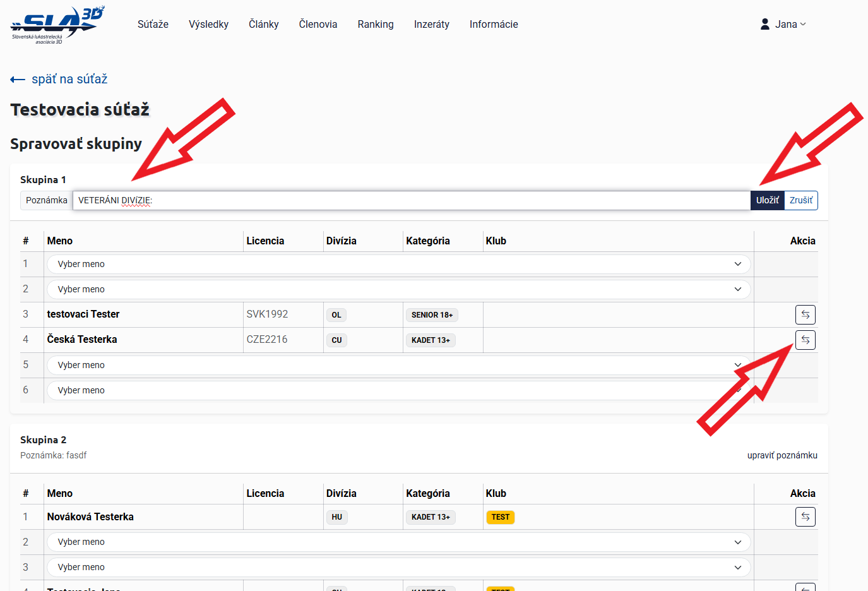This screenshot has width=868, height=591.
Task: Click the user profile icon
Action: (x=764, y=24)
